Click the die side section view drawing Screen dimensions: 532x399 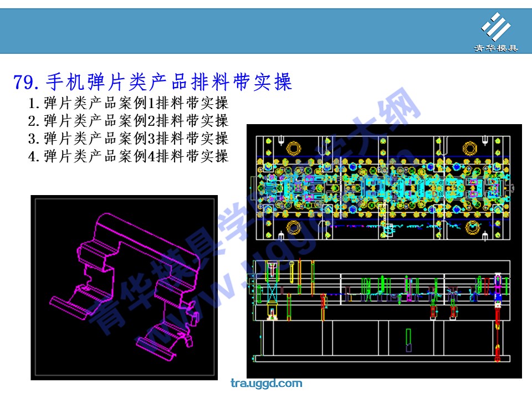pyautogui.click(x=382, y=310)
